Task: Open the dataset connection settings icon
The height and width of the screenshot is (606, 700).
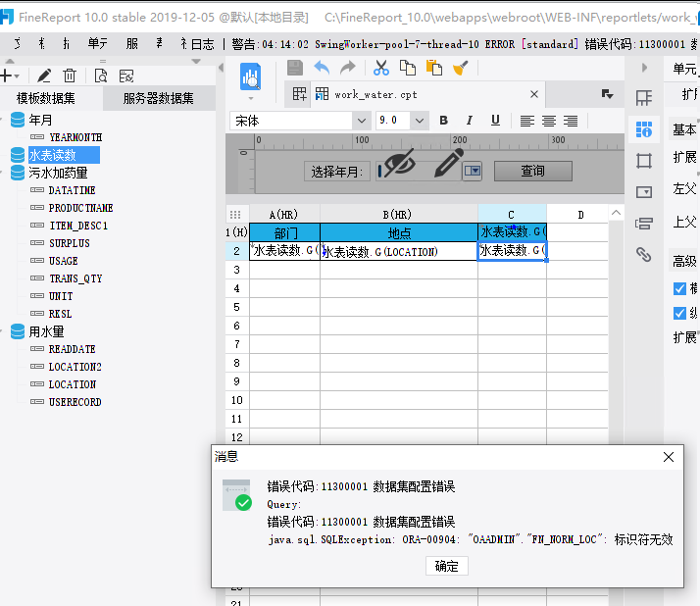Action: point(126,76)
